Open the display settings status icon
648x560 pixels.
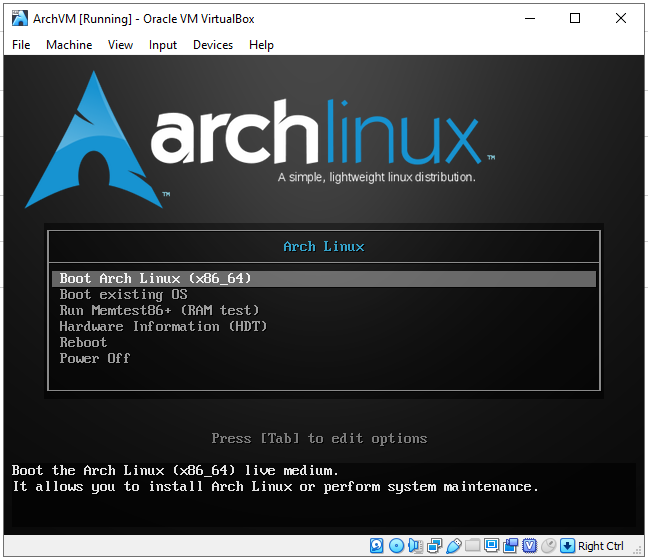491,546
